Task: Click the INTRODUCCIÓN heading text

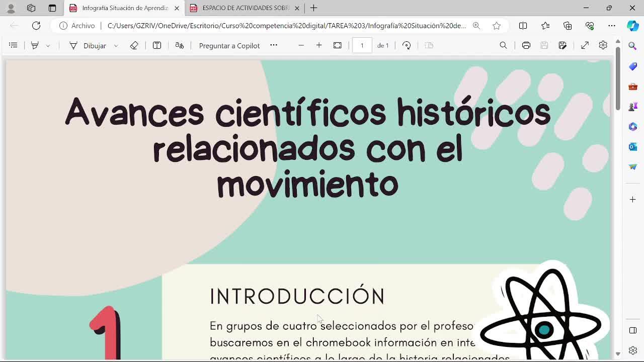Action: coord(297,297)
